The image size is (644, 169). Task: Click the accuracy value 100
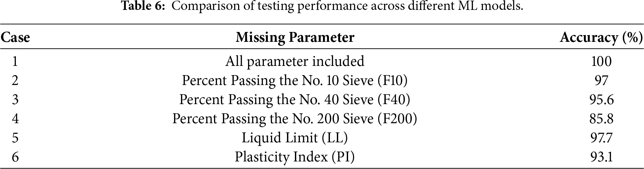pyautogui.click(x=601, y=62)
